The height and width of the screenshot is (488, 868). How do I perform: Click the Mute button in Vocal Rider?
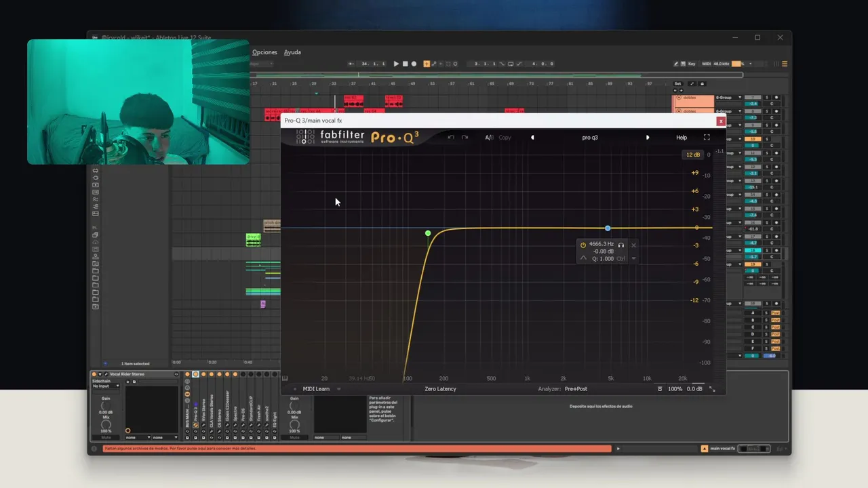106,437
